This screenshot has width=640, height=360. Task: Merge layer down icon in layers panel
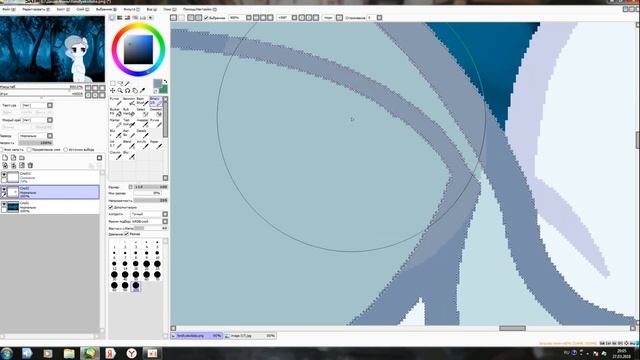13,165
